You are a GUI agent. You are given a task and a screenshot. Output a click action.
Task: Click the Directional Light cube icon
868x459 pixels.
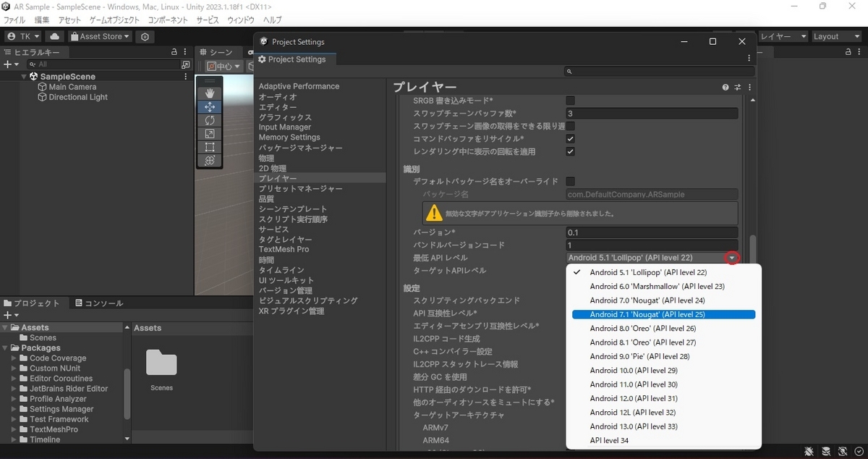42,97
